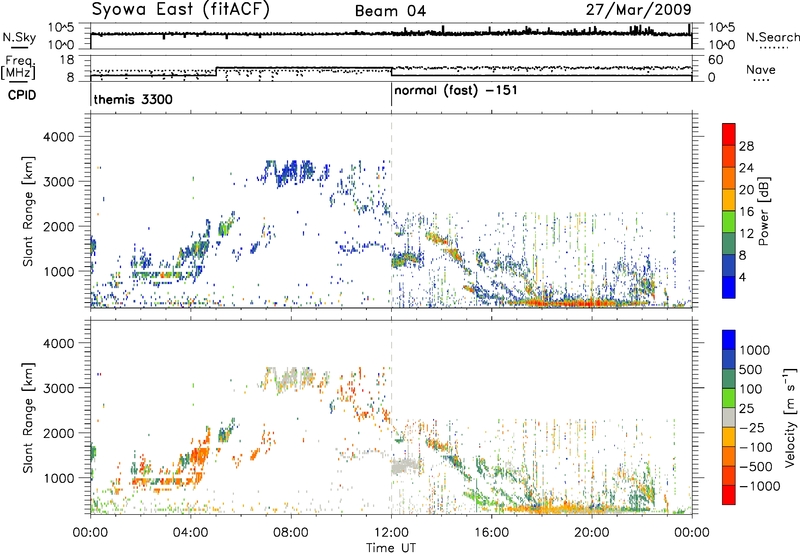
Task: Click the Slant Range label of power panel
Action: (x=28, y=211)
